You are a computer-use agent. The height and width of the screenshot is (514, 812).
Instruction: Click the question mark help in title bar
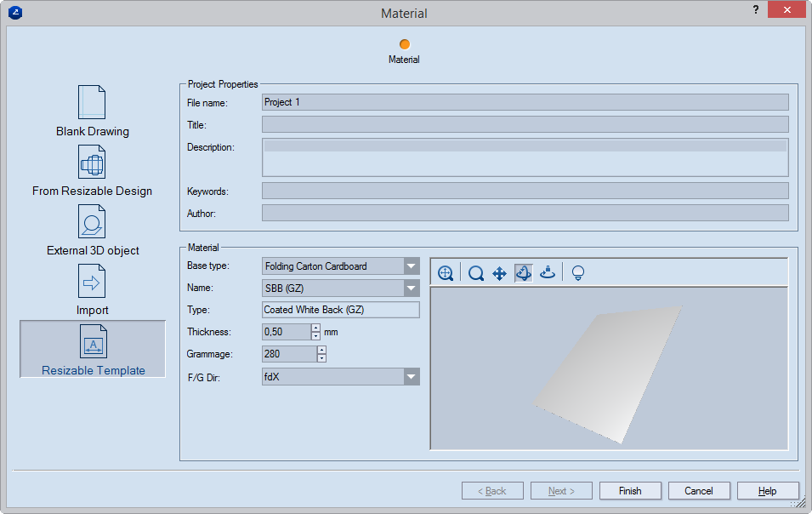pyautogui.click(x=756, y=10)
